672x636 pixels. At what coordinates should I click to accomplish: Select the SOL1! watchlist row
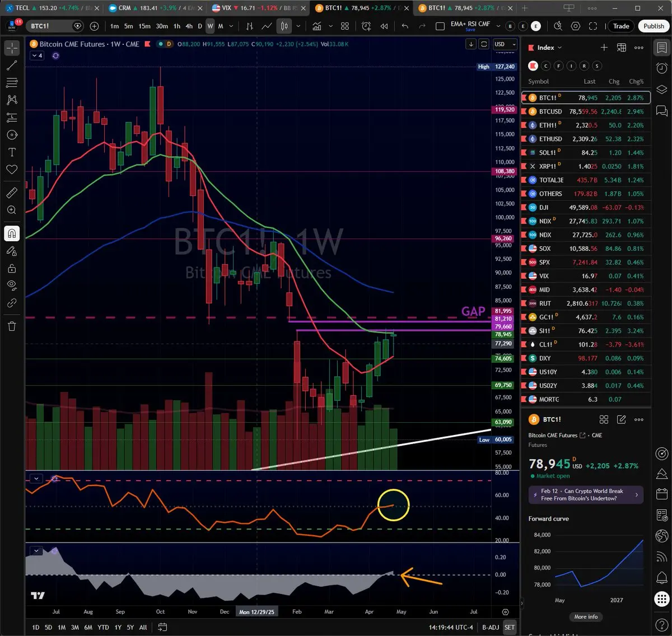pos(586,153)
